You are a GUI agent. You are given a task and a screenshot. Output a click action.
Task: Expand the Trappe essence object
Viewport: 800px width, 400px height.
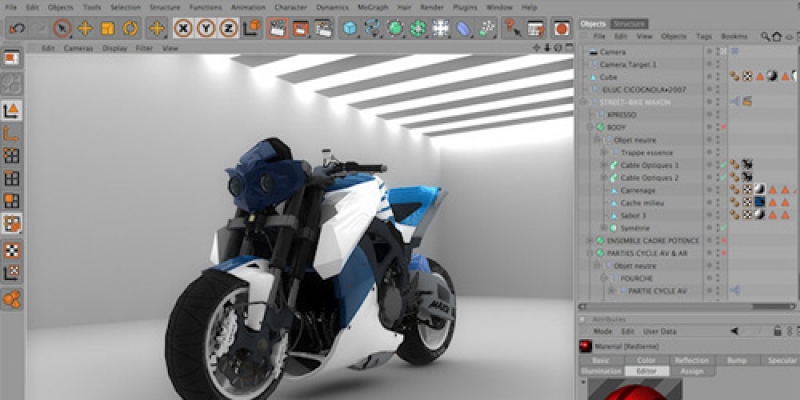[x=604, y=153]
